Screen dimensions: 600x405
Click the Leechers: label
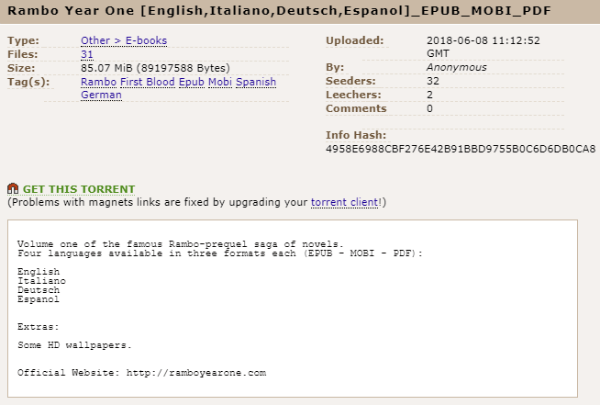coord(354,95)
